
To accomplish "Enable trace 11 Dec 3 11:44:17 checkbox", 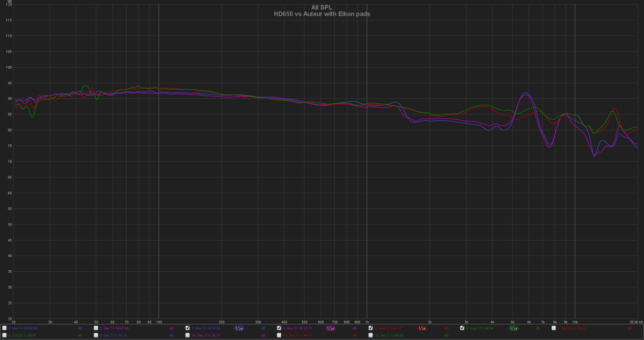I will (279, 335).
